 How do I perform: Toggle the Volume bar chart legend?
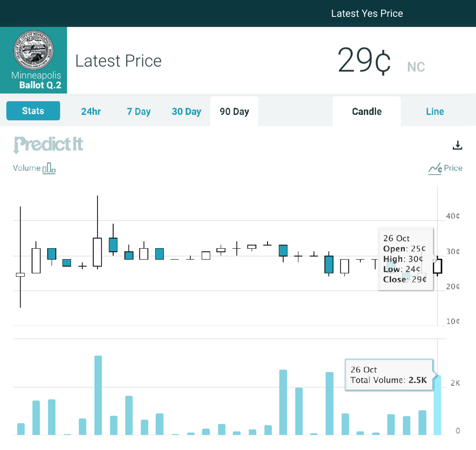coord(35,168)
